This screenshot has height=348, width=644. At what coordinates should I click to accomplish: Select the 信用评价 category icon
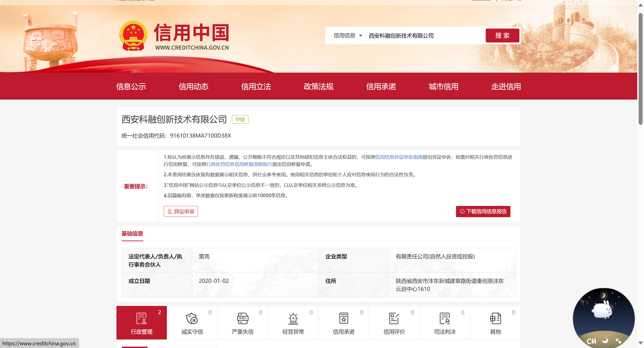[394, 319]
